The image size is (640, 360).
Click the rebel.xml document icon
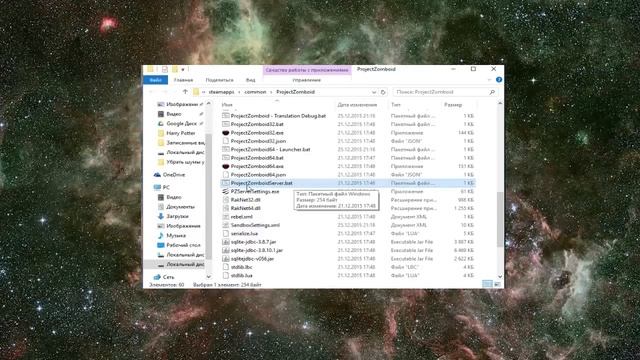pyautogui.click(x=226, y=217)
